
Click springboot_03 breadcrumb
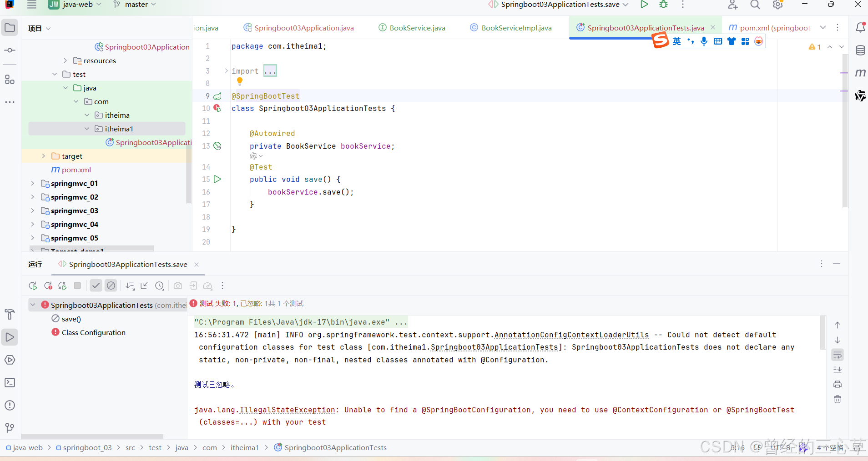pyautogui.click(x=84, y=448)
